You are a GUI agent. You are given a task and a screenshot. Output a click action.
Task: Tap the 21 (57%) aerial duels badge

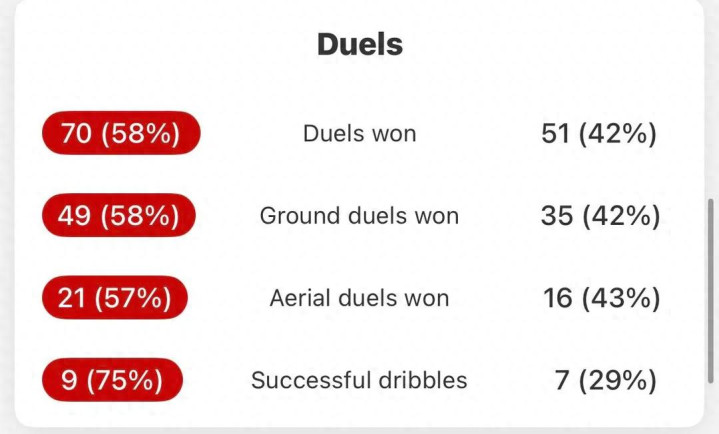[x=115, y=297]
